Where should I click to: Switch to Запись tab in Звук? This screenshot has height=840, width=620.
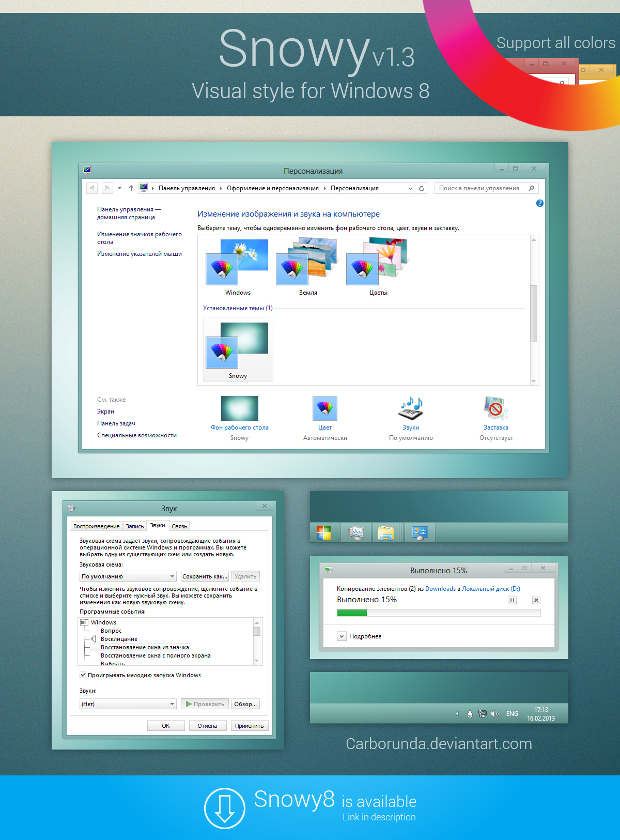pyautogui.click(x=135, y=526)
